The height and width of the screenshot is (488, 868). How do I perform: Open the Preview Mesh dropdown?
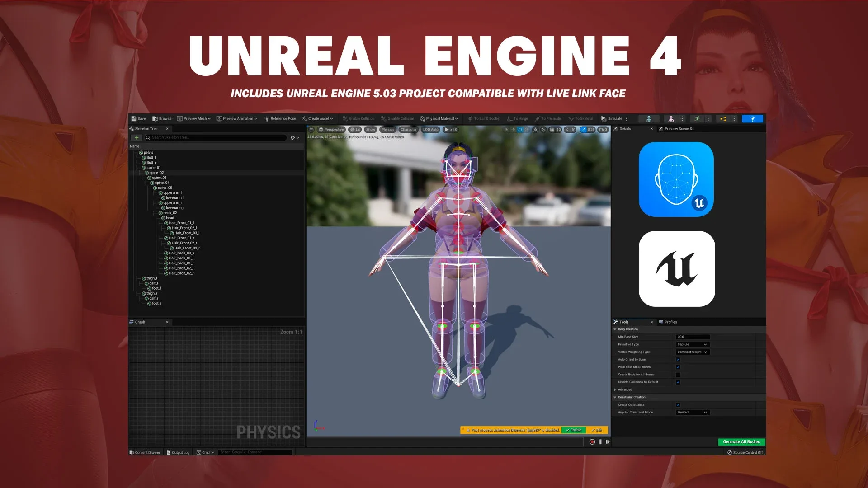click(194, 119)
